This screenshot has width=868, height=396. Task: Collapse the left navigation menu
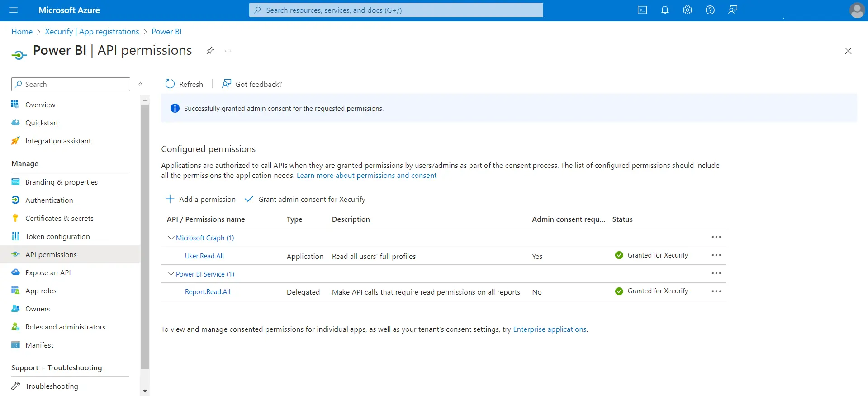141,84
